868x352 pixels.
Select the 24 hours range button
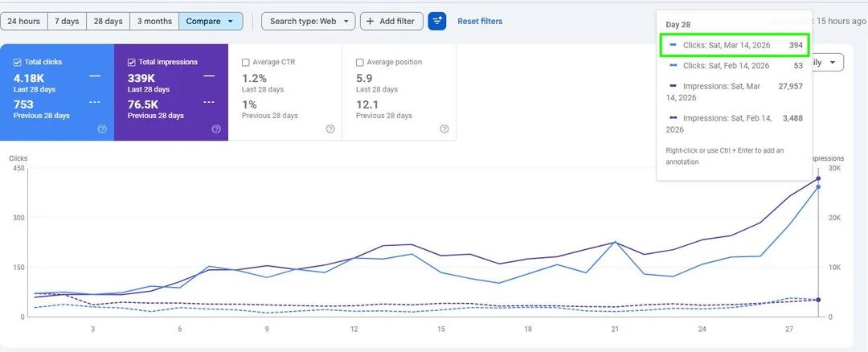pos(24,21)
